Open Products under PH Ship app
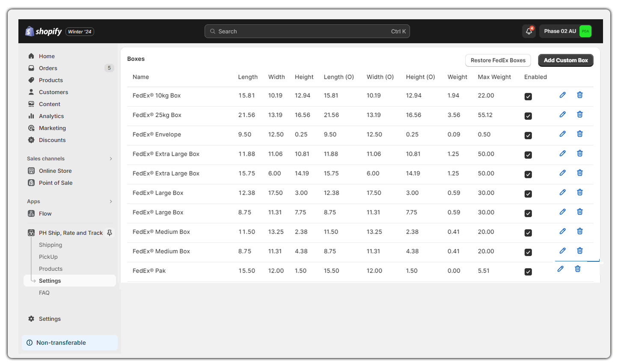Screen dimensions: 618x364 point(51,269)
